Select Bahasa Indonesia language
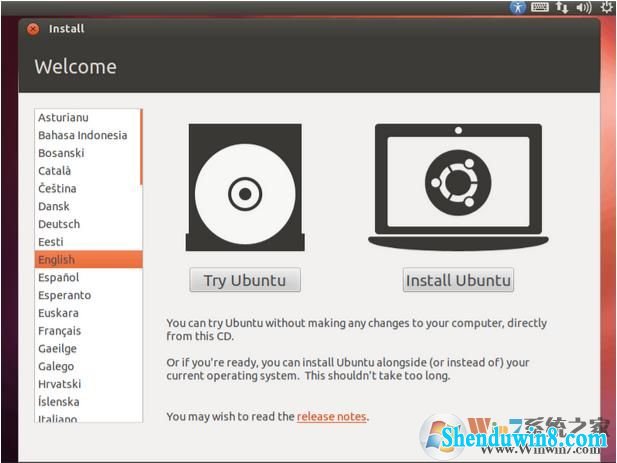 [x=88, y=135]
